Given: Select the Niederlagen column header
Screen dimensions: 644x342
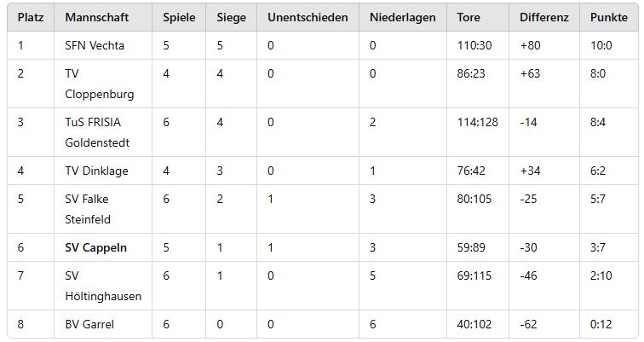Looking at the screenshot, I should point(402,18).
